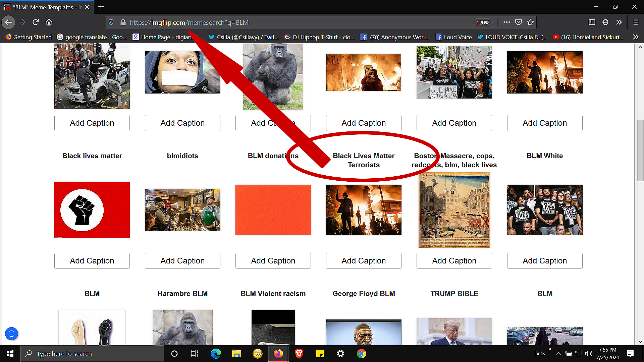644x362 pixels.
Task: Toggle the security shield icon in address bar
Action: [x=112, y=22]
